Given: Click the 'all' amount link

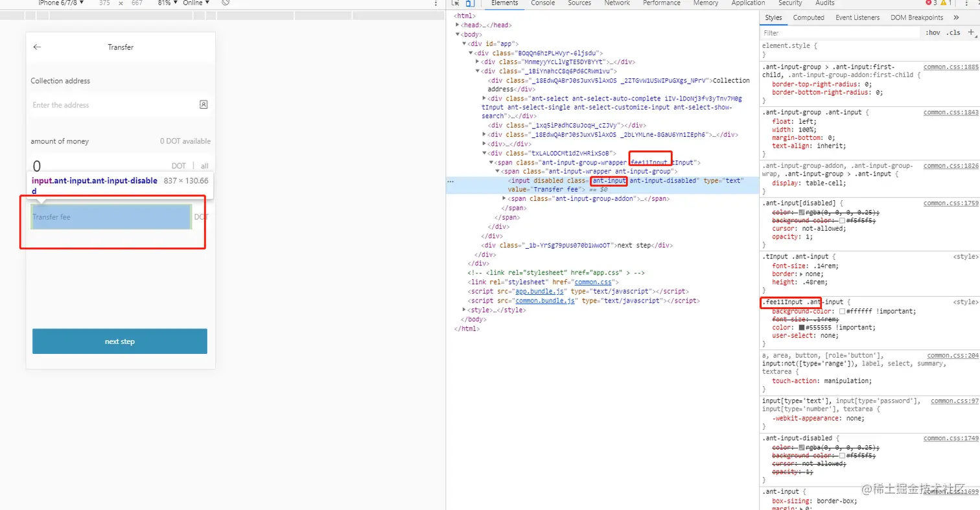Looking at the screenshot, I should [x=204, y=167].
